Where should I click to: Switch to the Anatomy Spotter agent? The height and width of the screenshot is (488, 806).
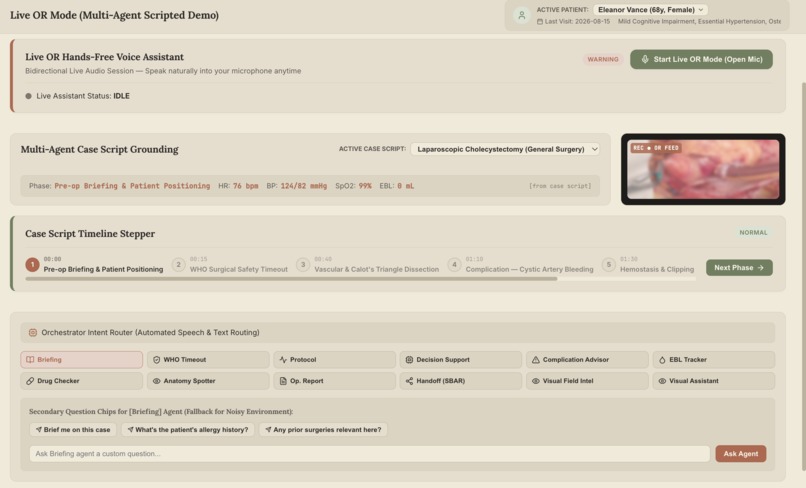click(208, 381)
